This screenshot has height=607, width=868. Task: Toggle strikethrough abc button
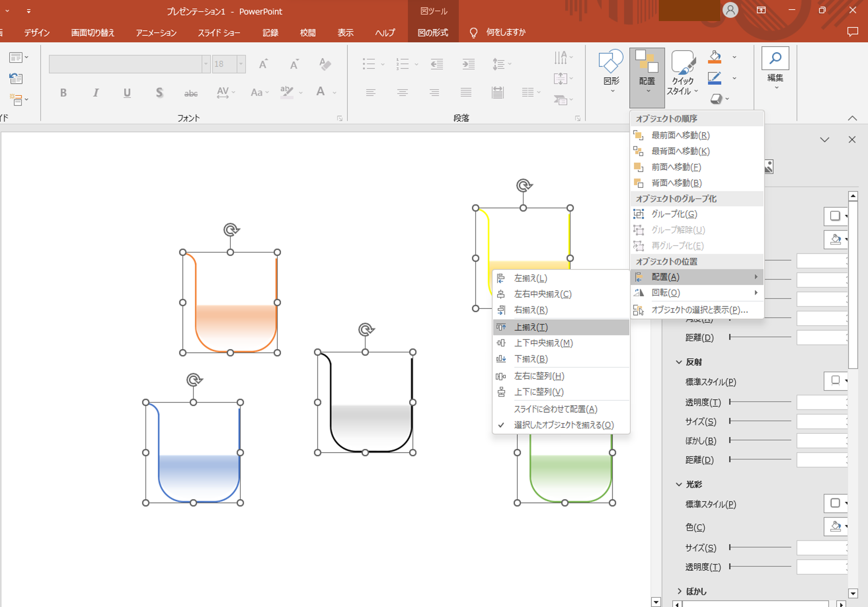click(x=191, y=93)
